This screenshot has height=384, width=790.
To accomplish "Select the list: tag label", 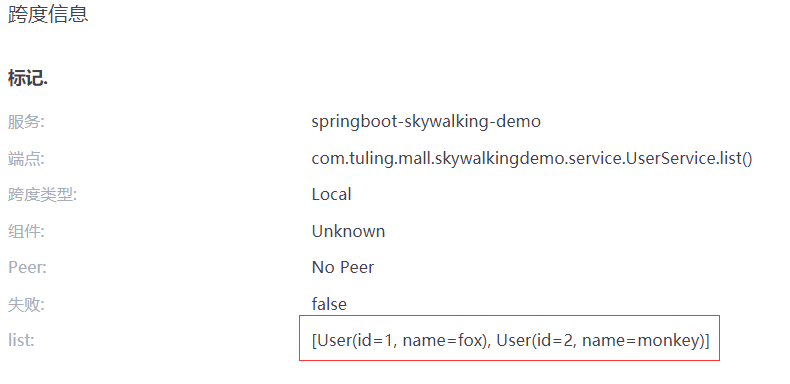I will click(x=21, y=341).
